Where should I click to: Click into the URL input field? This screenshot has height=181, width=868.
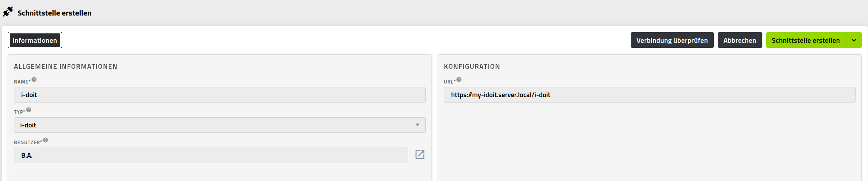click(x=650, y=95)
